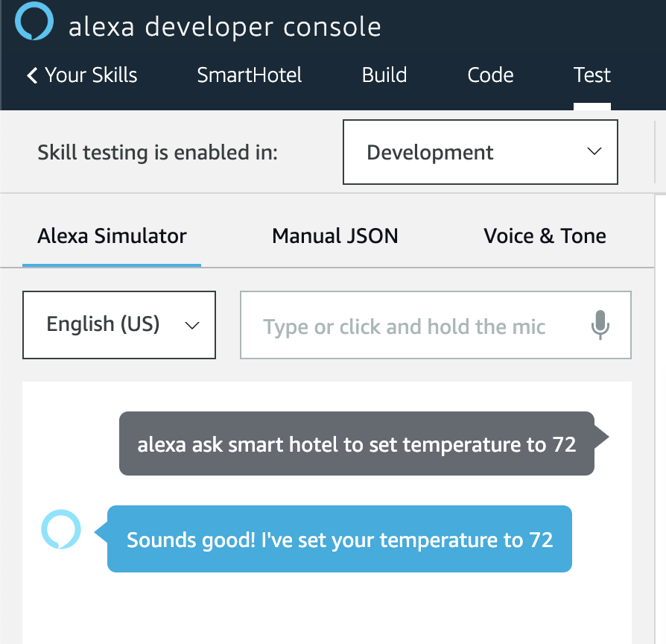Select the Alexa Simulator tab
Viewport: 666px width, 644px height.
(111, 236)
